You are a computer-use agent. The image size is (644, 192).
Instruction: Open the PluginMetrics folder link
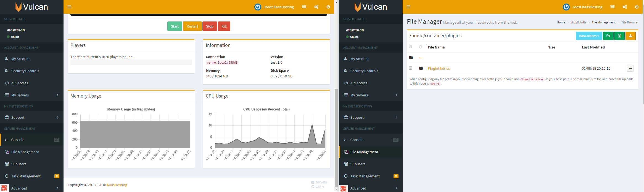(x=439, y=68)
